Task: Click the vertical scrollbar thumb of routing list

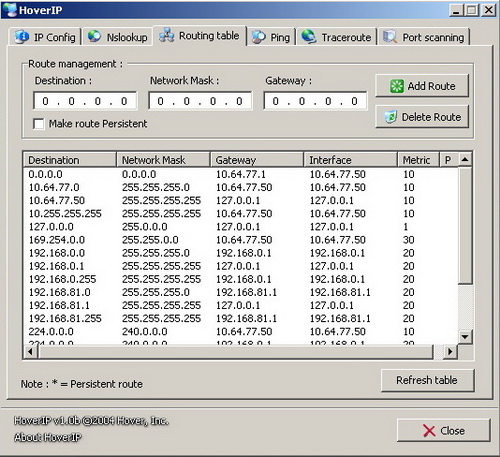Action: tap(465, 226)
